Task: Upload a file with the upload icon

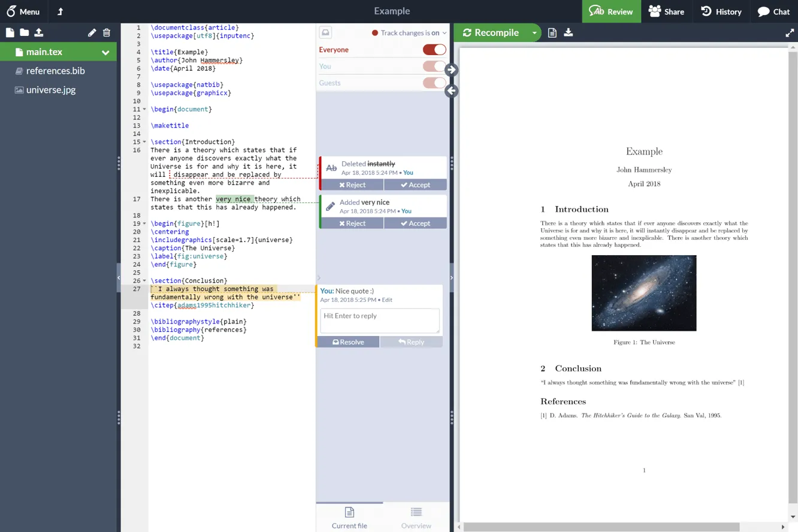Action: pyautogui.click(x=40, y=33)
